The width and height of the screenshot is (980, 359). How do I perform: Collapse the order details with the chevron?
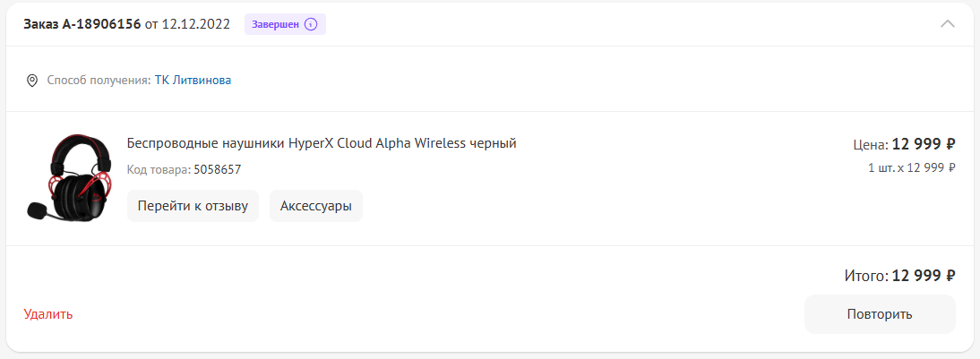[948, 24]
